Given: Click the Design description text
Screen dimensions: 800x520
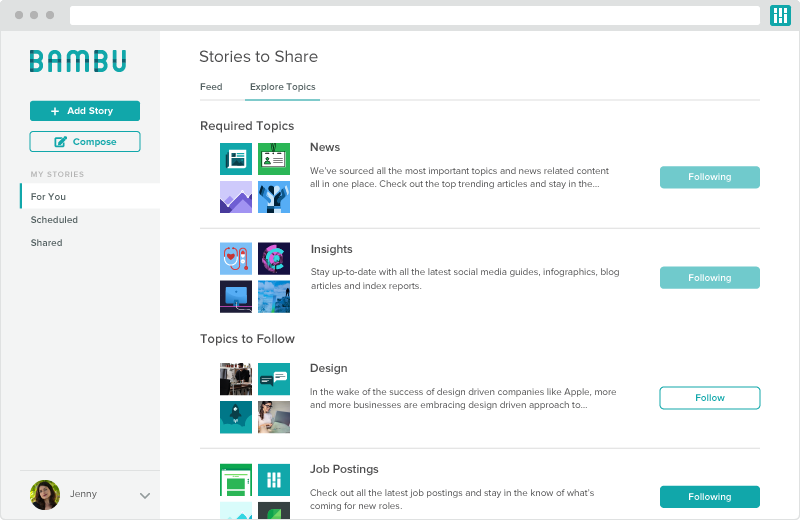Looking at the screenshot, I should pyautogui.click(x=463, y=398).
